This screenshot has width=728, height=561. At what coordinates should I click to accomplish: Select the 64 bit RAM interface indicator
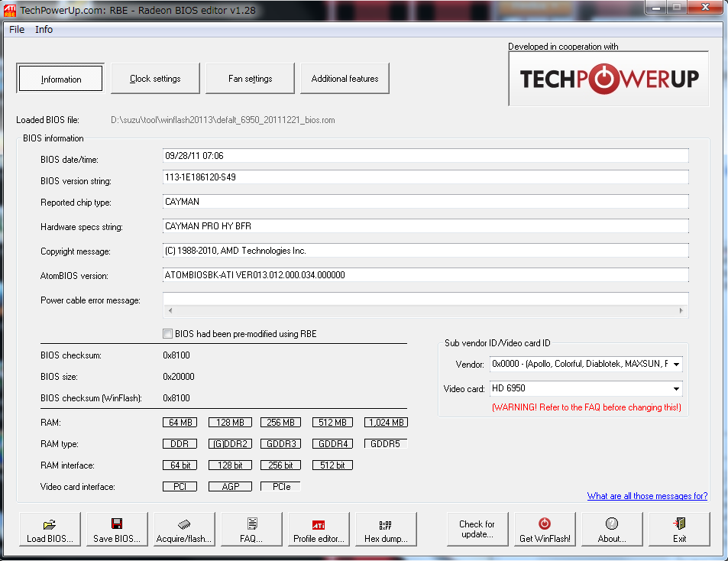click(180, 465)
